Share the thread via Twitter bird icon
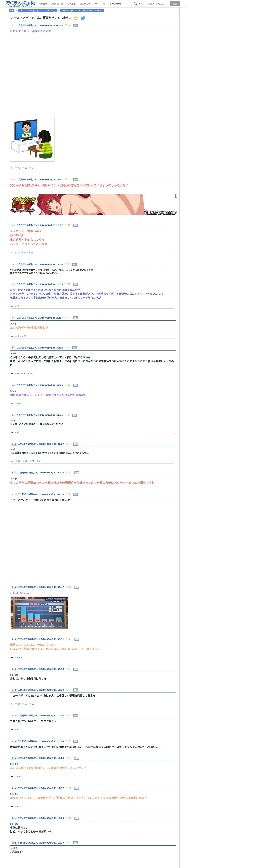The image size is (262, 868). coord(83,18)
